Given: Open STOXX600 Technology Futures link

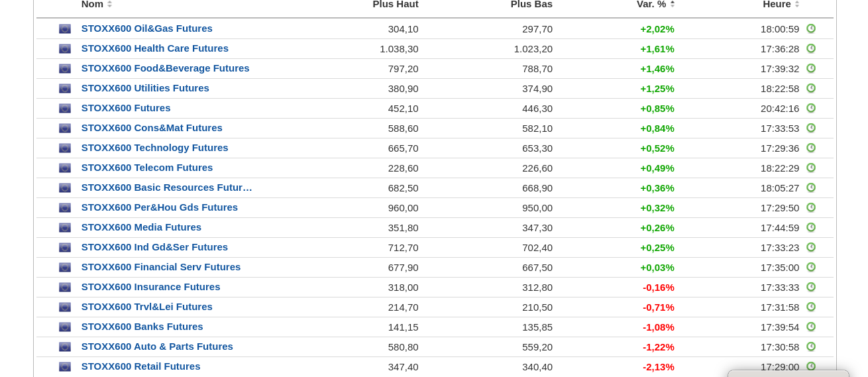Looking at the screenshot, I should (x=154, y=148).
